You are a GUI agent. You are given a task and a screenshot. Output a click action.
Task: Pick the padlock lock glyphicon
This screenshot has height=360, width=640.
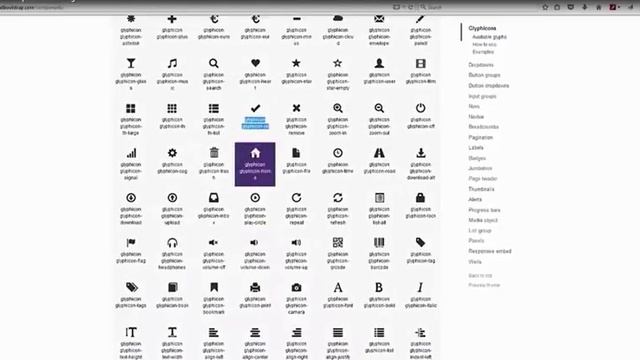(420, 198)
